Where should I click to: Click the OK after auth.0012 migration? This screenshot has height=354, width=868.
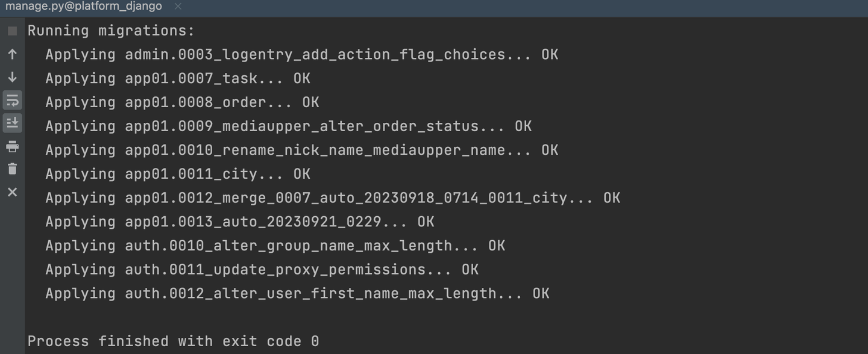pos(541,293)
